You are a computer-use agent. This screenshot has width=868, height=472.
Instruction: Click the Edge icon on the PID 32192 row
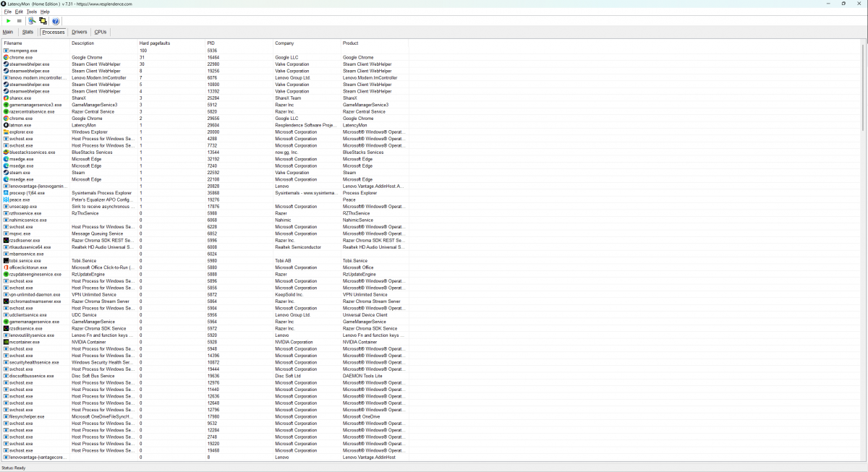[x=6, y=159]
